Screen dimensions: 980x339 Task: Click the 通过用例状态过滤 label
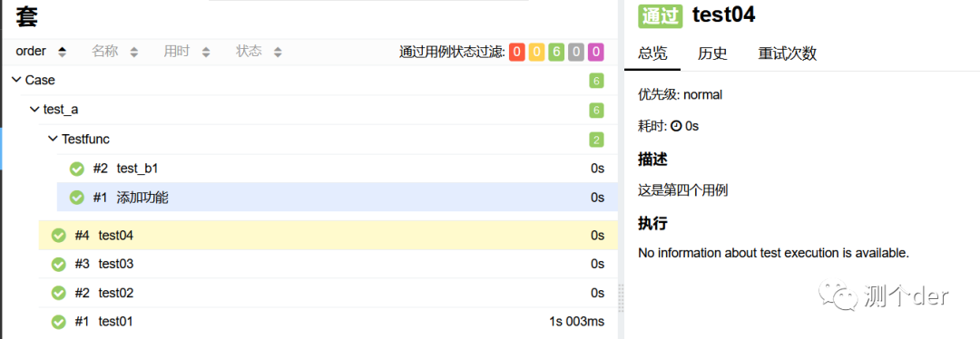pos(452,52)
